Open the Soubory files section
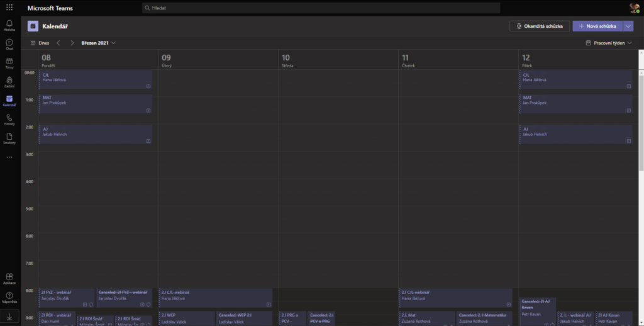Viewport: 644px width, 326px height. 9,138
